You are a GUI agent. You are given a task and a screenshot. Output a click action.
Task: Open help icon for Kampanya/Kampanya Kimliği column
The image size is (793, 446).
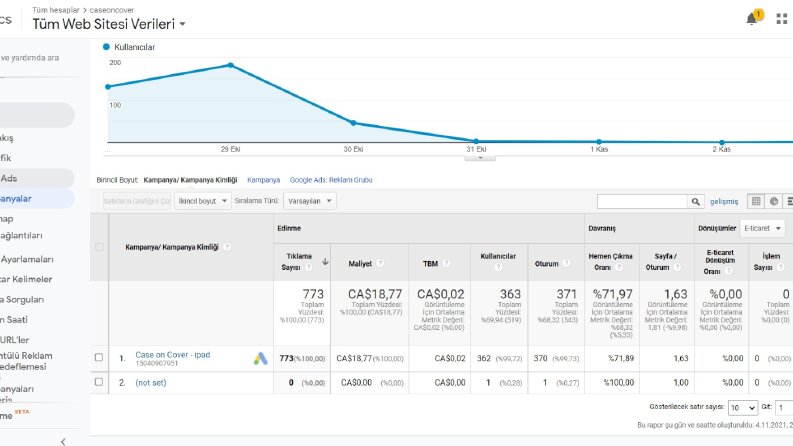point(227,247)
